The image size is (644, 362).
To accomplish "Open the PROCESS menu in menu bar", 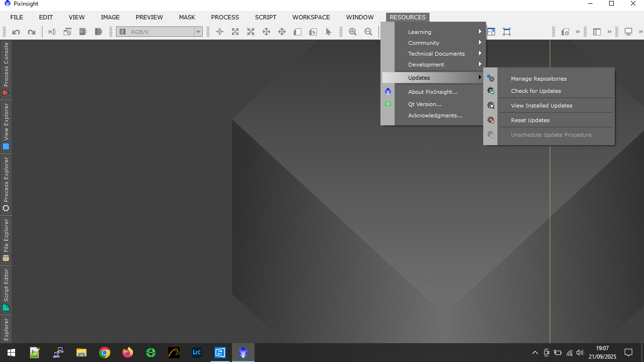I will pyautogui.click(x=225, y=17).
